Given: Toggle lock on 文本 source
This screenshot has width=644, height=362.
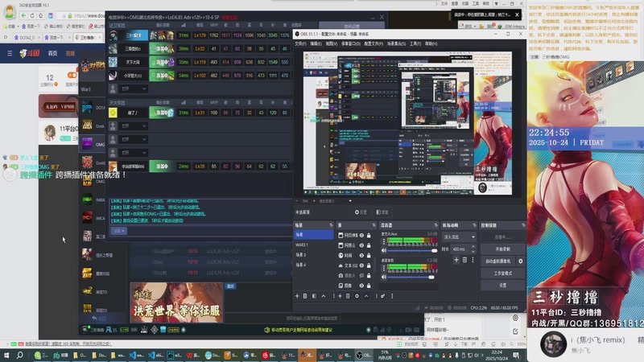Looking at the screenshot, I should point(369,265).
